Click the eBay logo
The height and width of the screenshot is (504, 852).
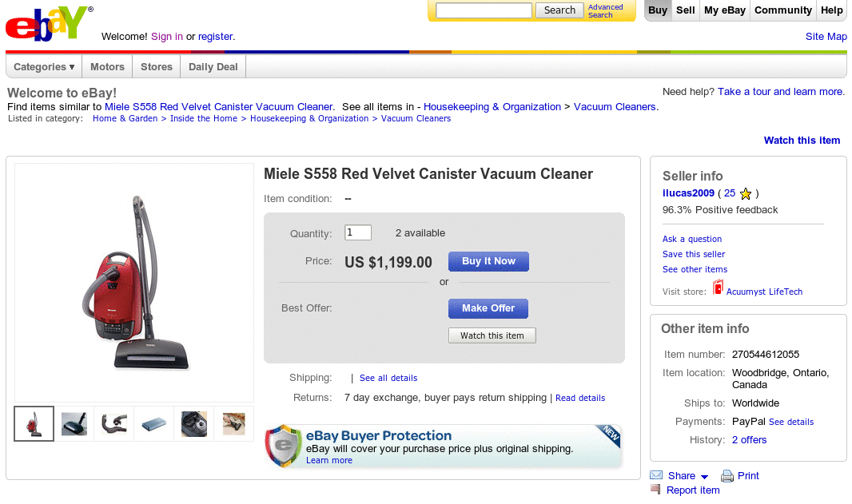[x=46, y=24]
